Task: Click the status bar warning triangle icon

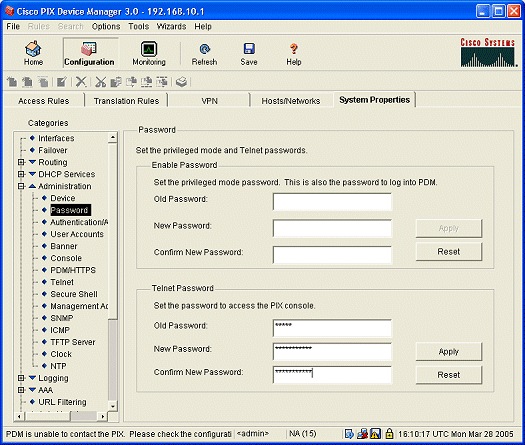Action: [376, 434]
